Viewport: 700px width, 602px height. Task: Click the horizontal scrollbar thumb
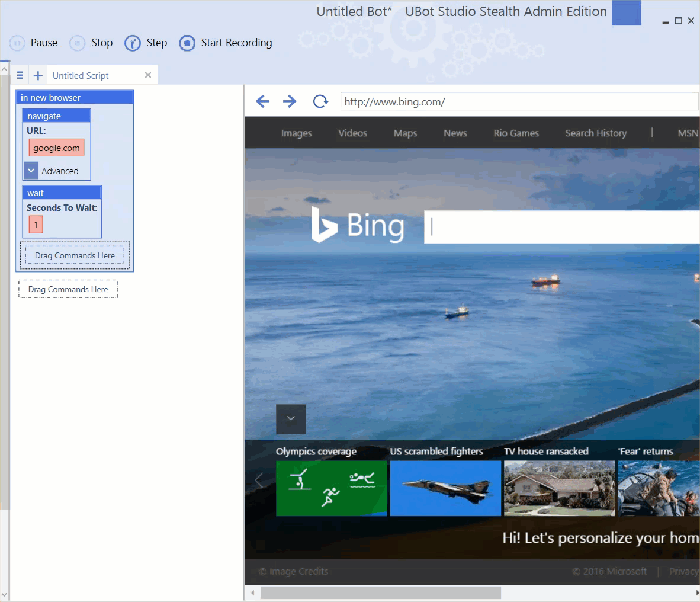point(381,593)
